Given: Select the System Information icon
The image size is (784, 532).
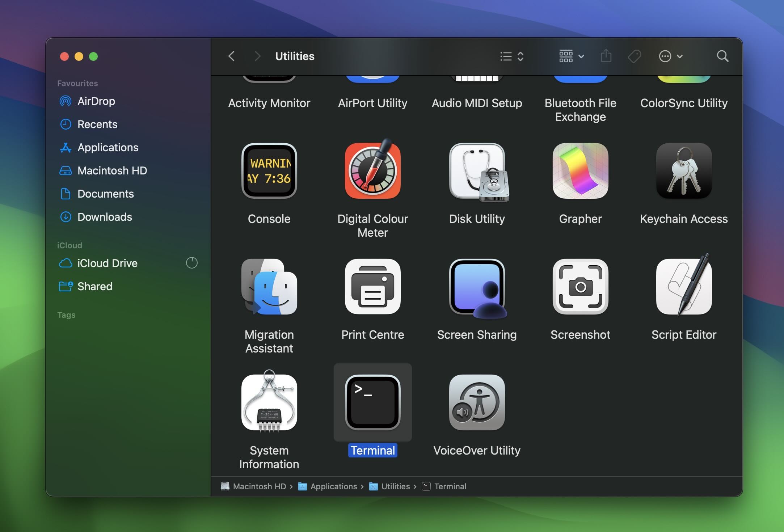Looking at the screenshot, I should click(269, 401).
